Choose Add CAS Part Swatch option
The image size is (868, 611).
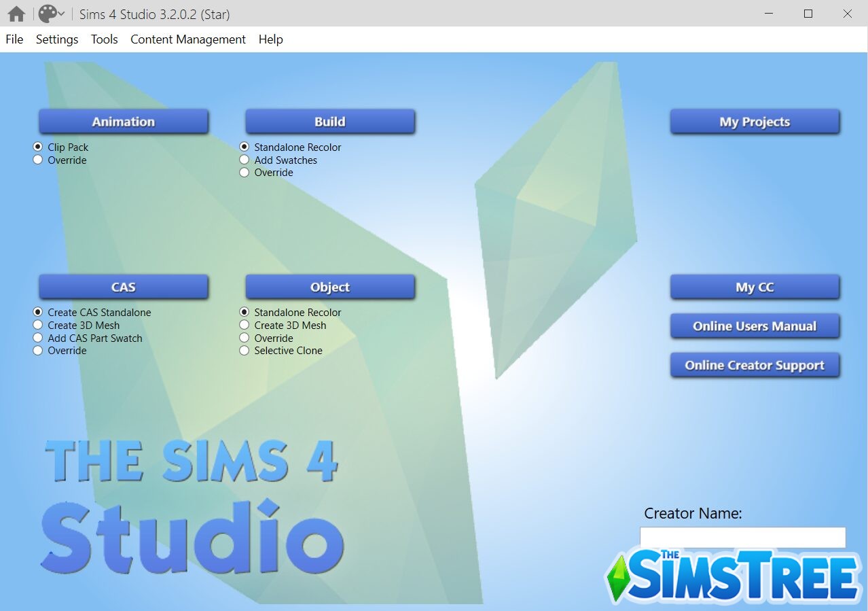38,338
